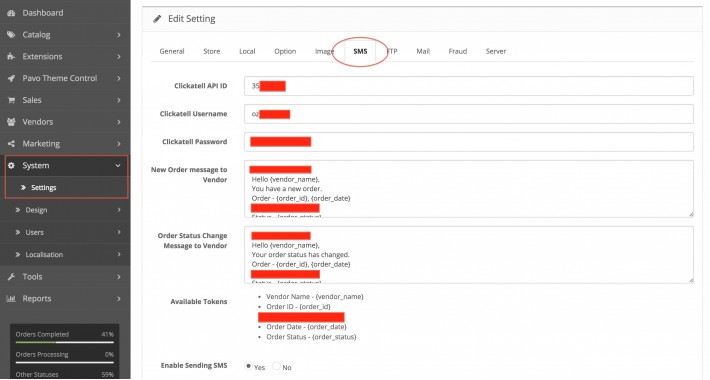This screenshot has width=710, height=380.
Task: Click the double arrow icon before Users
Action: click(18, 232)
